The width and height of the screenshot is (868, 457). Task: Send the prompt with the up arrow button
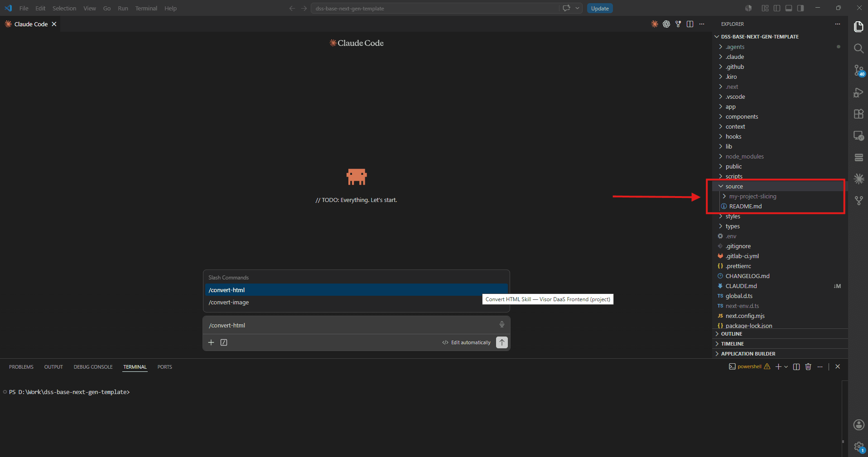click(502, 342)
